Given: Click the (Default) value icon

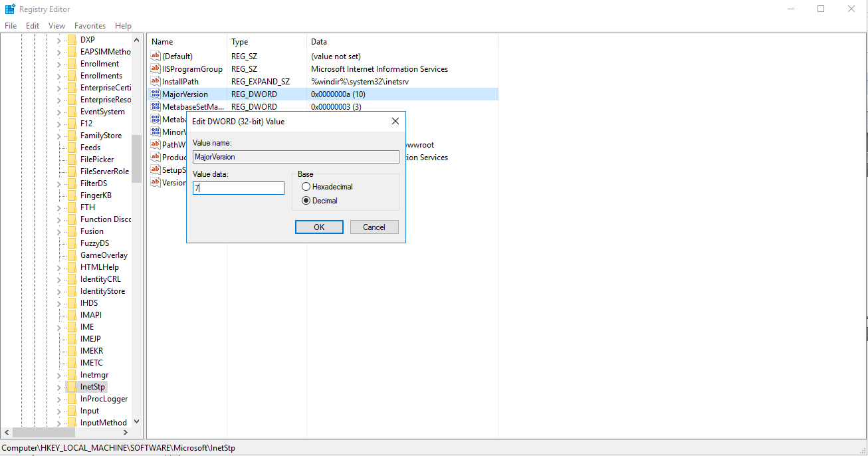Looking at the screenshot, I should coord(156,57).
